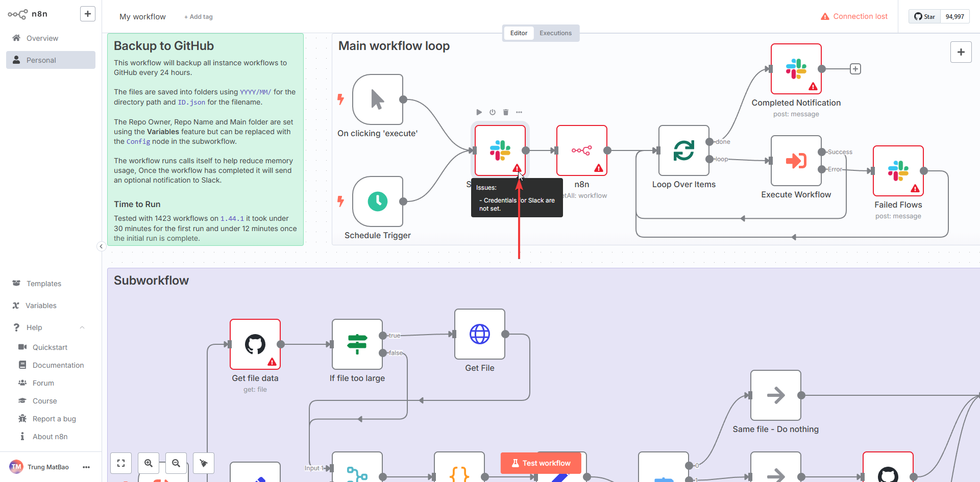Select the Get file data GitHub node
The image size is (980, 482).
click(x=255, y=344)
